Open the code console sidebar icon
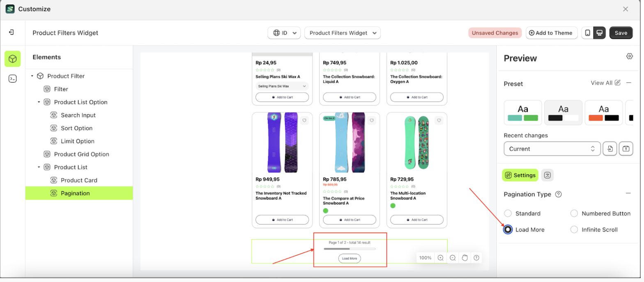Screen dimensions: 644x282 (13, 79)
